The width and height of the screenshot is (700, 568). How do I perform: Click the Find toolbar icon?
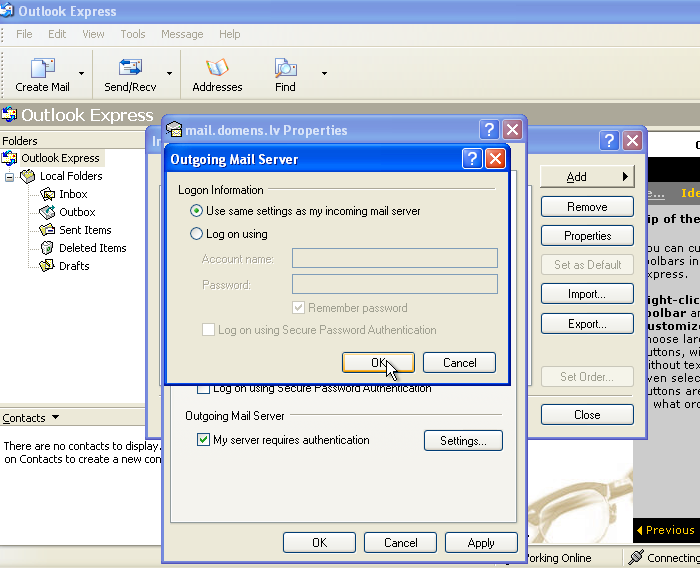coord(285,68)
